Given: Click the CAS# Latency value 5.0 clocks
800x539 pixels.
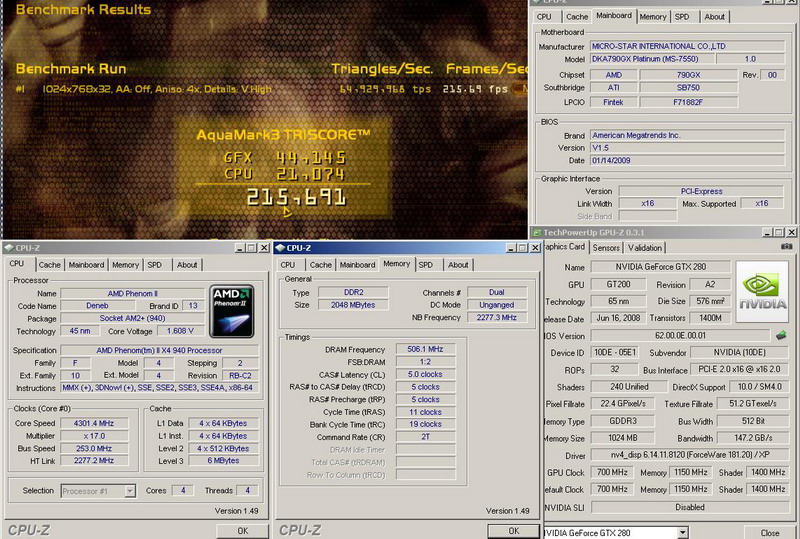Looking at the screenshot, I should (x=426, y=374).
